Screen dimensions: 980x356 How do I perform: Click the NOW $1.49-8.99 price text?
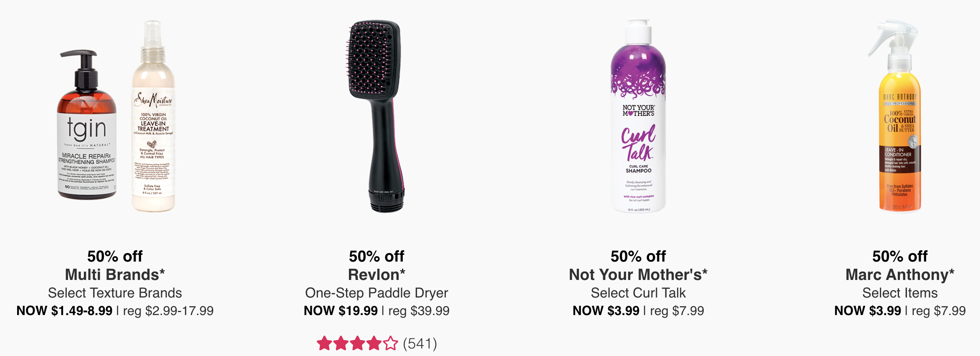coord(64,311)
